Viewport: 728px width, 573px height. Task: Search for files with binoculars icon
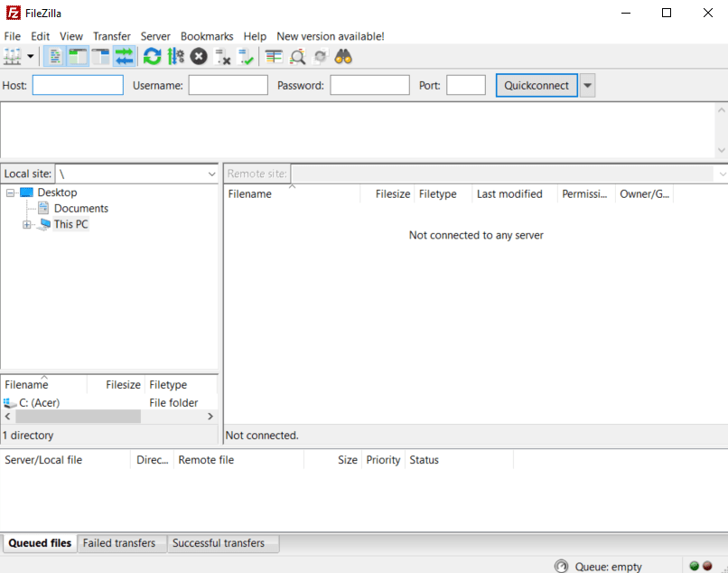343,57
